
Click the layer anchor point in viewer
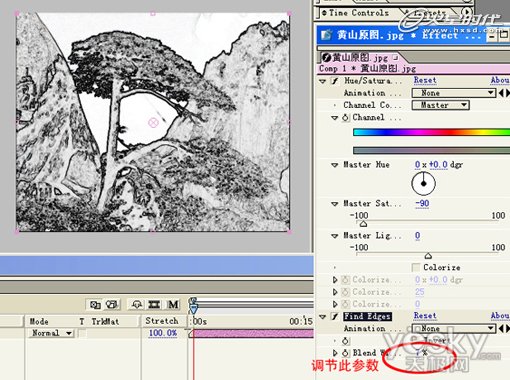point(153,123)
